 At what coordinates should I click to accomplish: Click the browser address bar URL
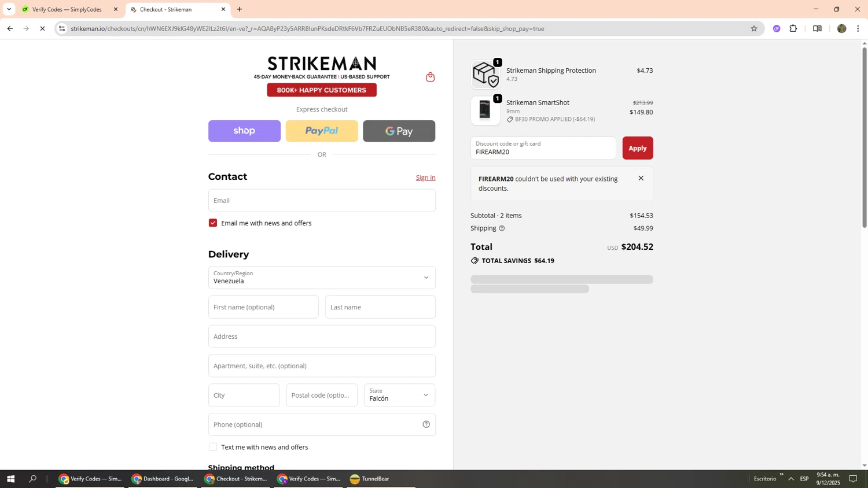tap(307, 28)
